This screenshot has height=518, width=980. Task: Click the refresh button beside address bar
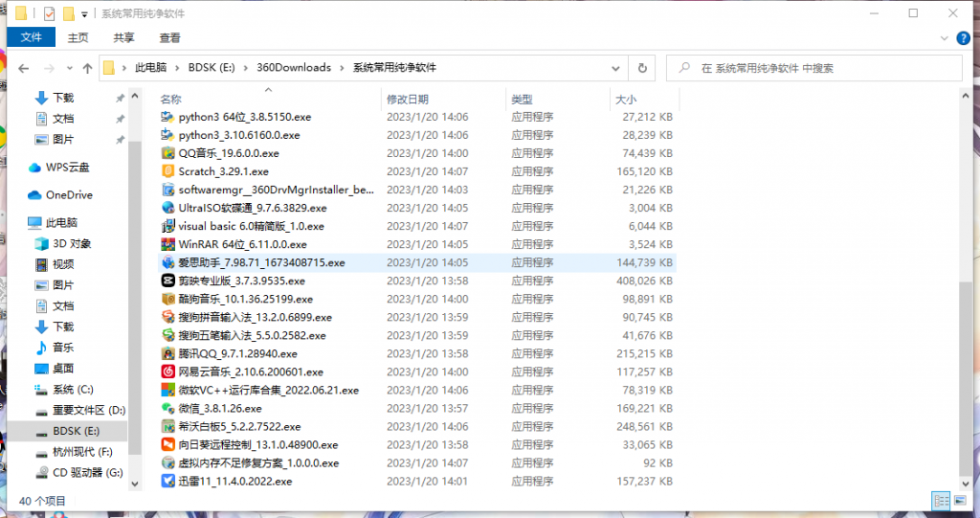(642, 68)
